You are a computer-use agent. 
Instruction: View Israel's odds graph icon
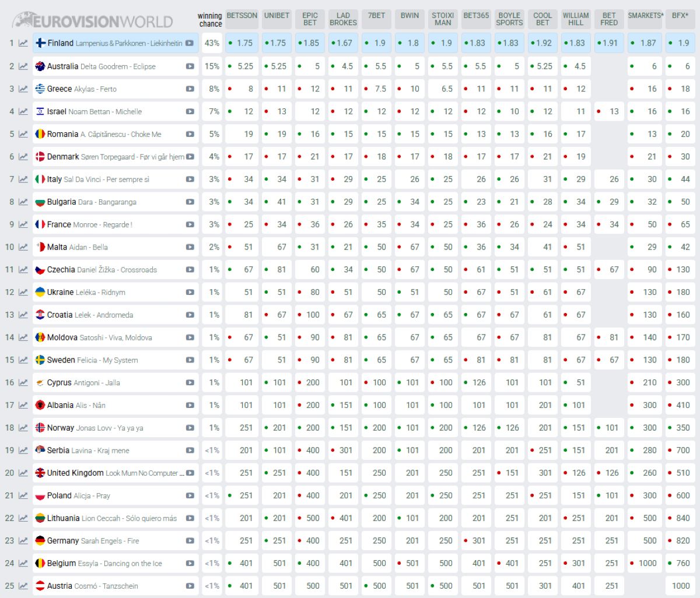click(23, 111)
